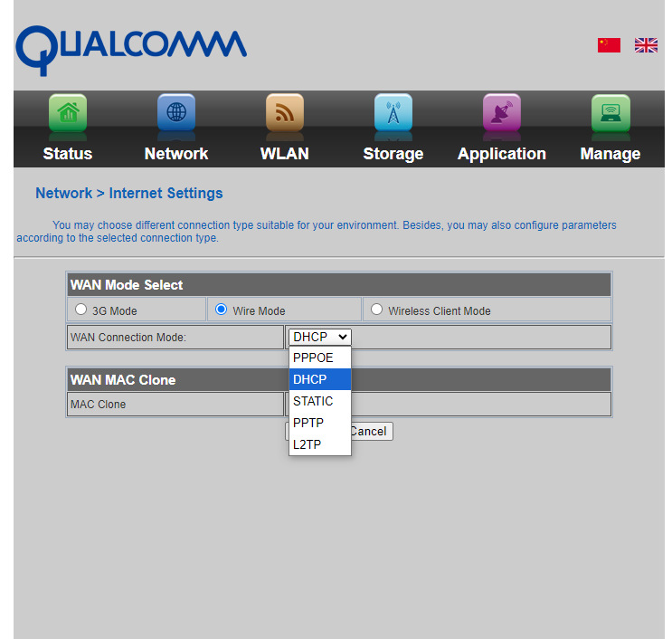Select the Wireless Client Mode radio button
Screen dimensions: 672x639
pyautogui.click(x=377, y=310)
